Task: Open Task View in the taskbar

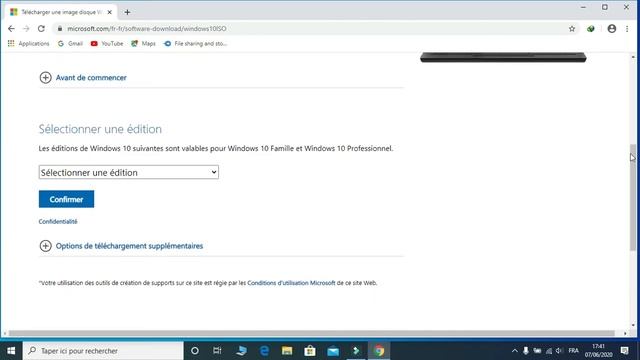Action: pyautogui.click(x=217, y=351)
